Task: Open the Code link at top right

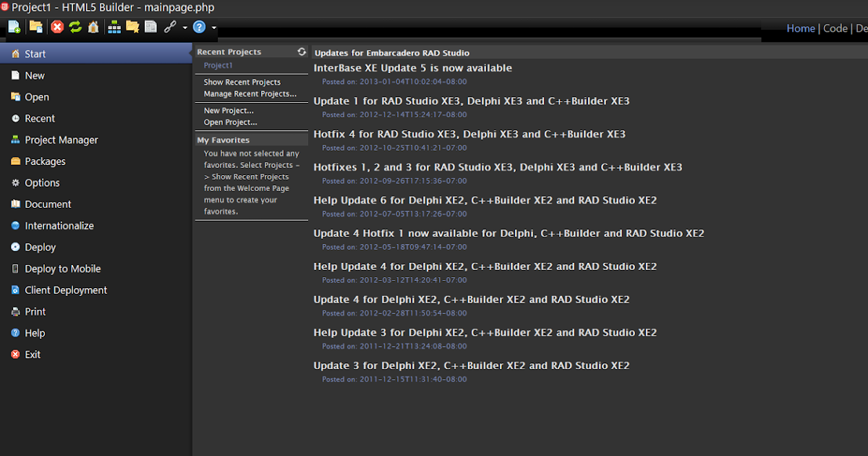Action: tap(835, 28)
